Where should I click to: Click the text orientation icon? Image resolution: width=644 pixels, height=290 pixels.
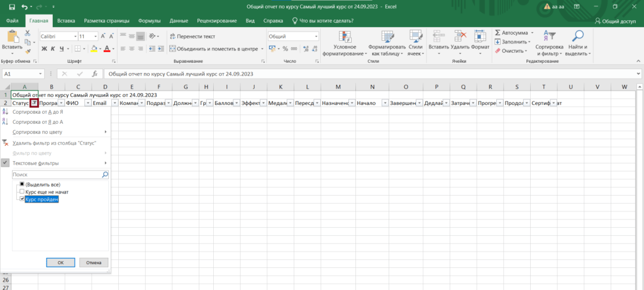(152, 36)
